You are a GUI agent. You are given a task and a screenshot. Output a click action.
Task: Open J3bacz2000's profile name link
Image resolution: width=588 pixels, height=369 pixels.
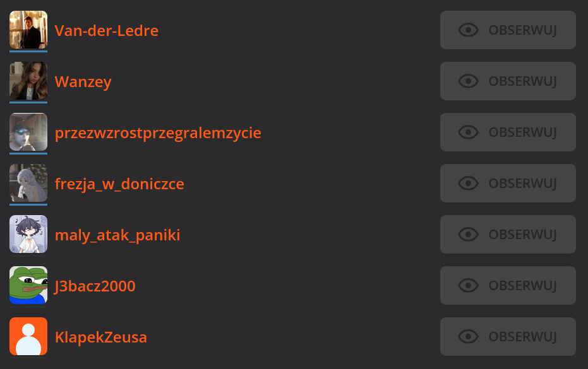coord(95,286)
